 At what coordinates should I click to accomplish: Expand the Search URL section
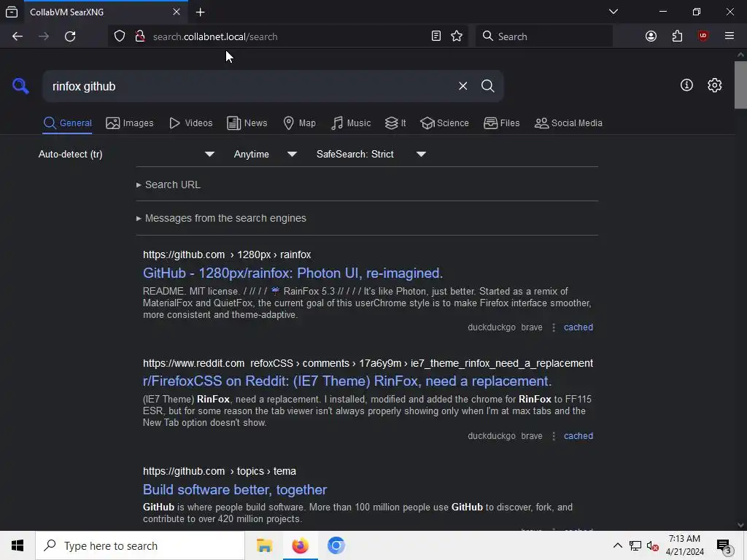tap(169, 184)
